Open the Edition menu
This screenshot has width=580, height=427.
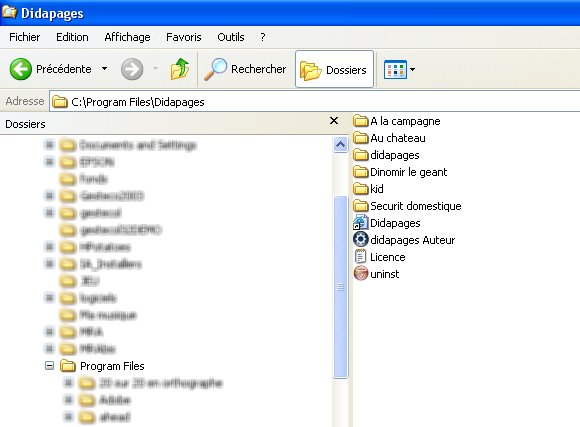pos(72,37)
